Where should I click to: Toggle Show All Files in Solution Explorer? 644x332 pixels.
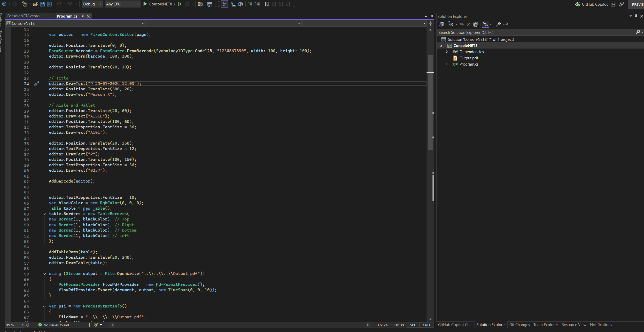(x=475, y=24)
